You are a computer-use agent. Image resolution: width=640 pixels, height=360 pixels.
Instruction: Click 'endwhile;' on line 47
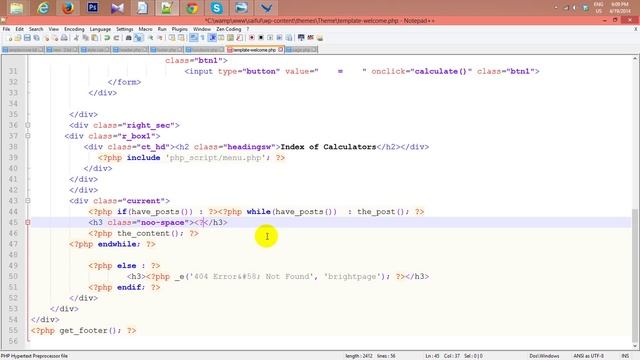119,244
